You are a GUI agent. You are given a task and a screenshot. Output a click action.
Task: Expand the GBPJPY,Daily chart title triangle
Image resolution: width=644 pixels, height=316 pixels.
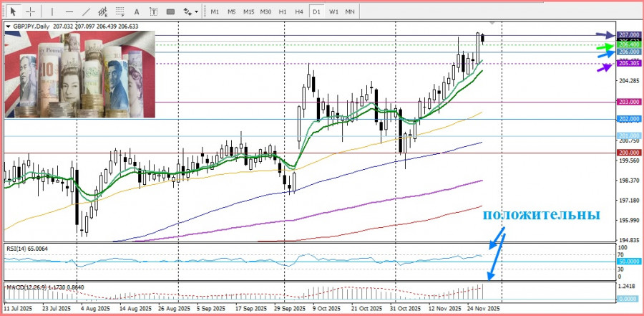8,27
